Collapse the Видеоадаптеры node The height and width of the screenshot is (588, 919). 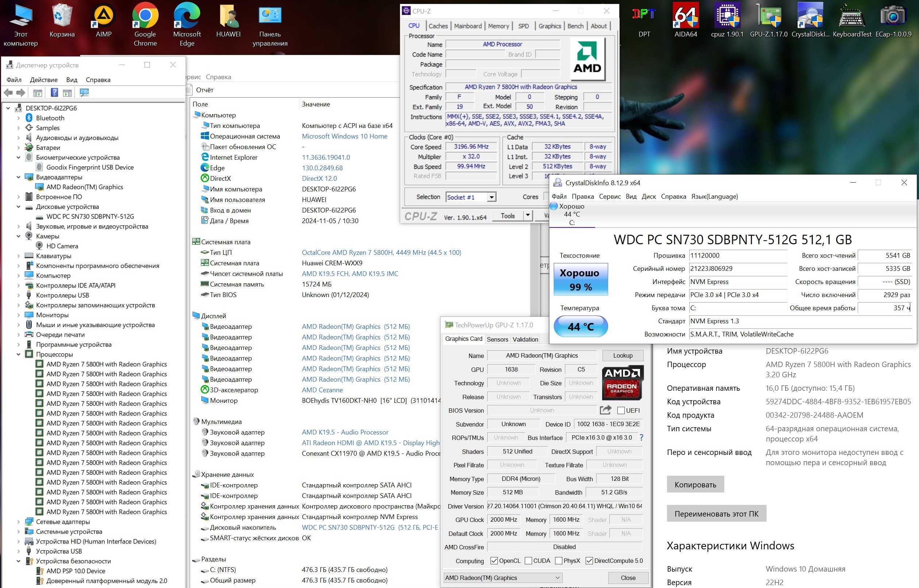18,177
